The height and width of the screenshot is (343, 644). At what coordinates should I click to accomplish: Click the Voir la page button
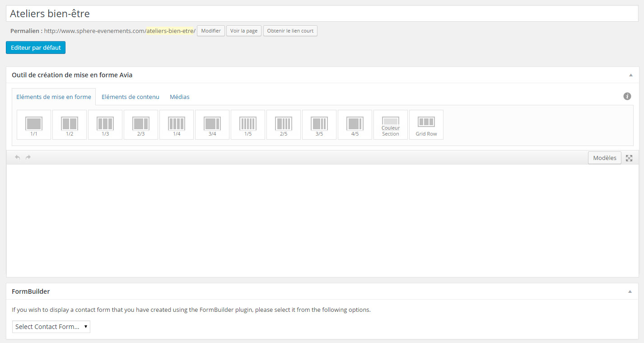tap(244, 31)
